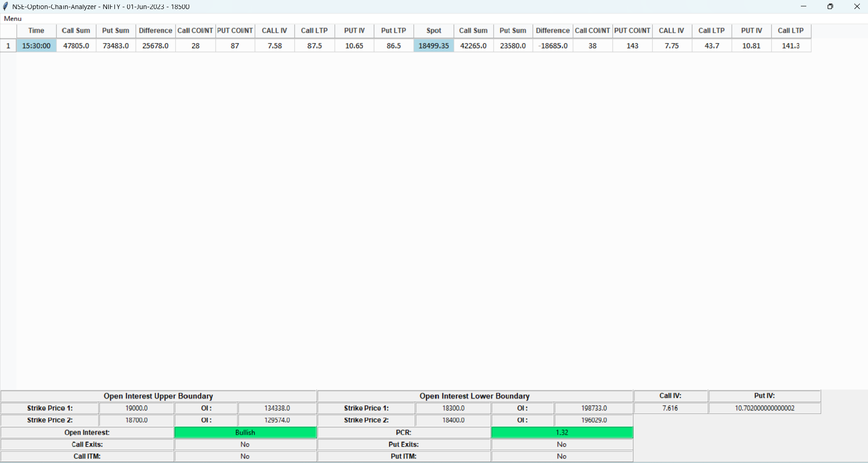Click the Open Interest Lower Boundary header

tap(474, 396)
